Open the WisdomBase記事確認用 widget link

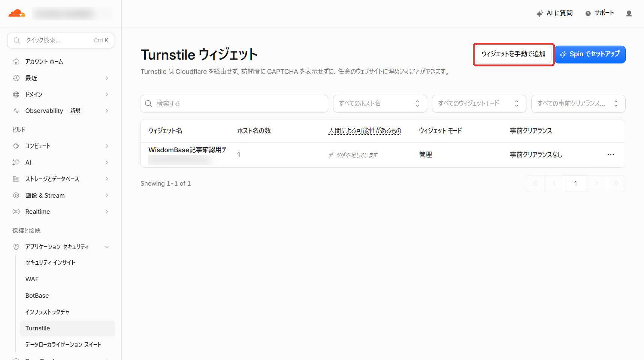point(187,150)
